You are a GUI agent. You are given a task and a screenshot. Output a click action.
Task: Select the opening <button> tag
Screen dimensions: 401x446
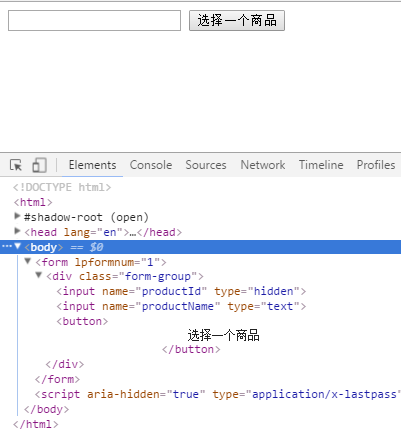click(82, 321)
